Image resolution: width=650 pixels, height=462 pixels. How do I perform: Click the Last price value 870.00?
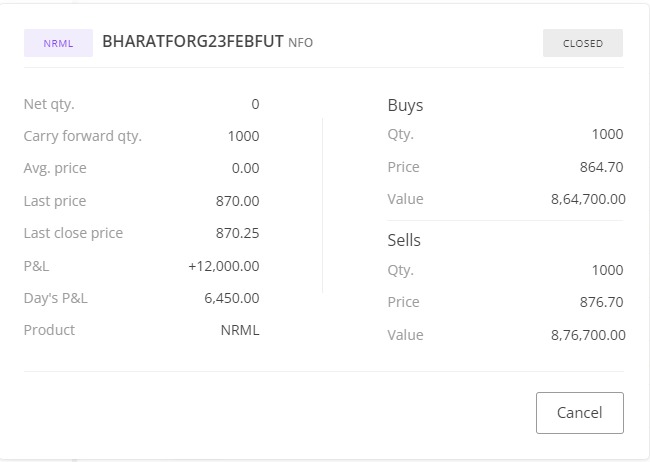point(237,201)
